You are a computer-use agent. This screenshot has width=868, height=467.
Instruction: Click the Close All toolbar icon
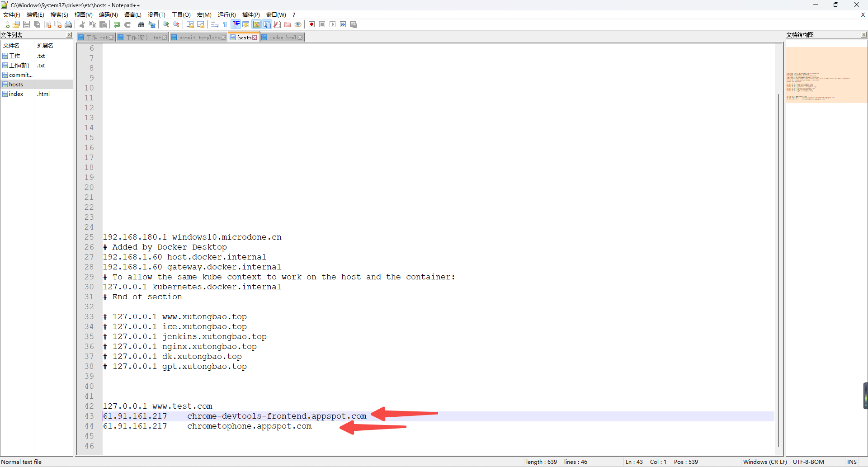point(58,24)
